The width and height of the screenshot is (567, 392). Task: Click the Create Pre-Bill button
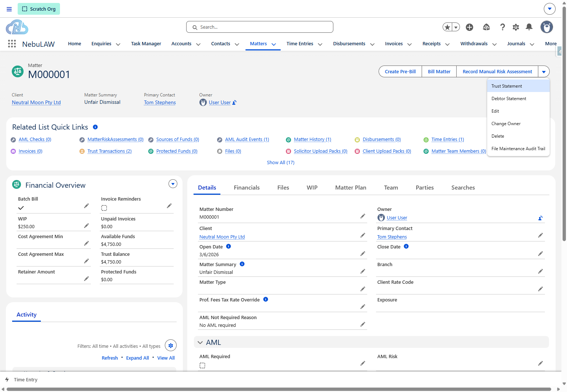[x=400, y=72]
